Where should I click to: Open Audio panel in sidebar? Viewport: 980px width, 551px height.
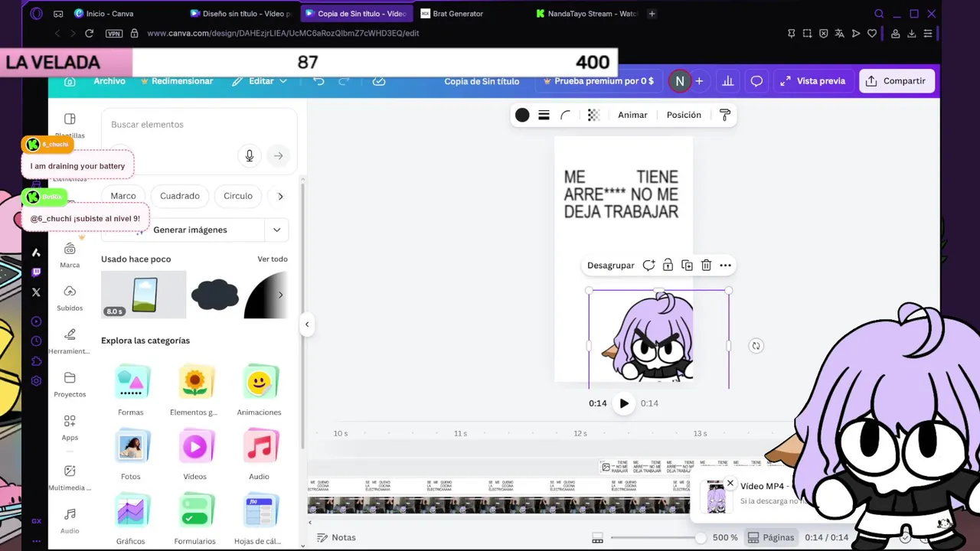[x=70, y=520]
